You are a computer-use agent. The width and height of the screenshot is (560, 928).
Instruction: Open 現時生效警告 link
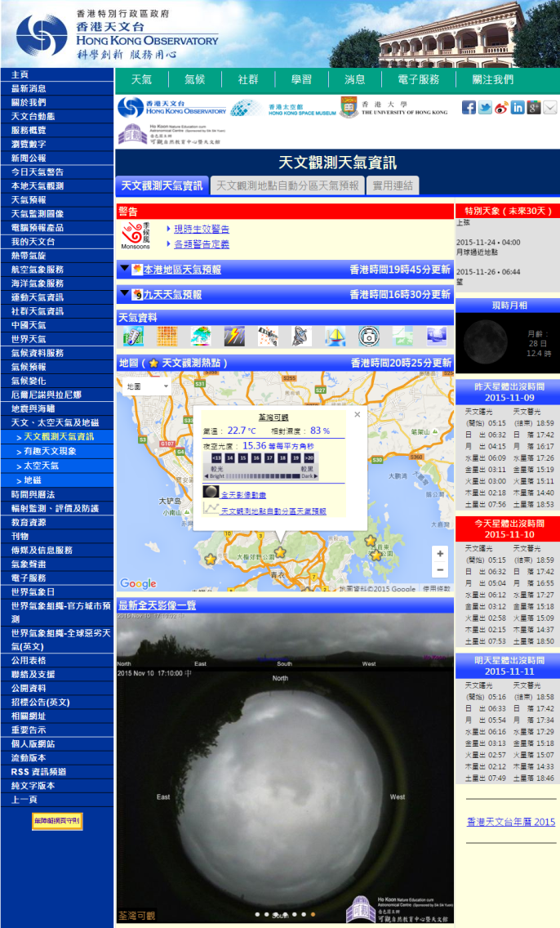(x=202, y=229)
